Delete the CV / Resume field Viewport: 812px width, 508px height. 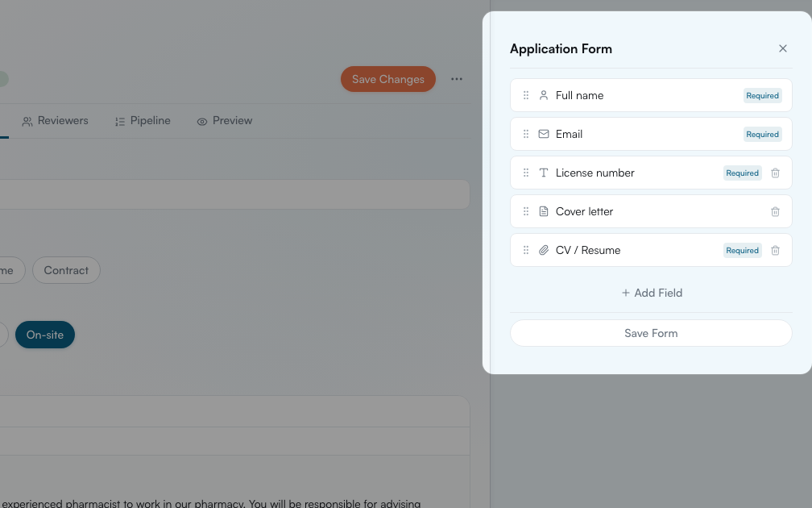(x=775, y=250)
